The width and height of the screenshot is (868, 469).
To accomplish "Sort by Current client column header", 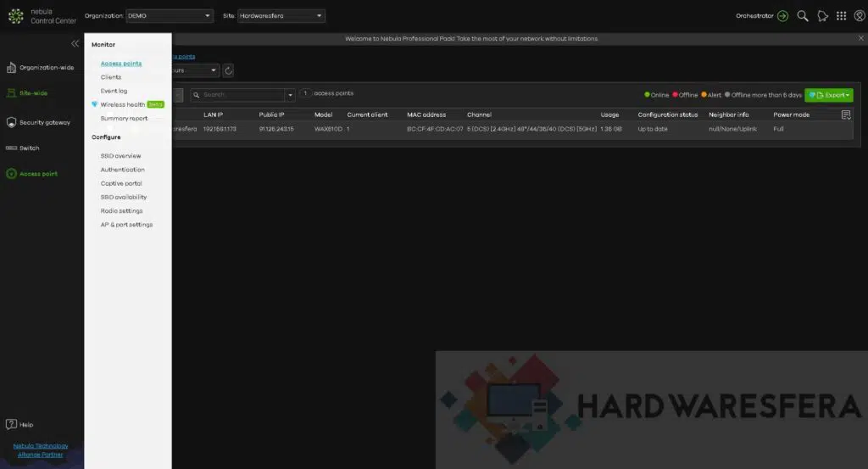I will 367,114.
